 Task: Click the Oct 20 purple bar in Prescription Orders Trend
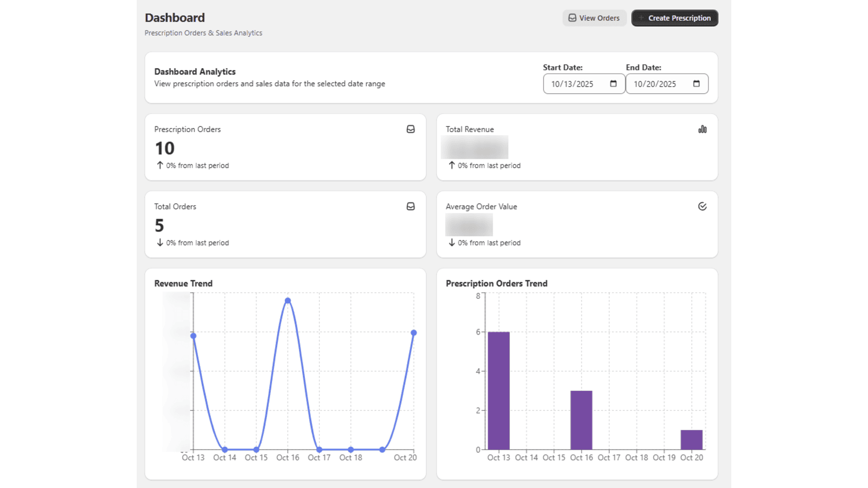[691, 440]
